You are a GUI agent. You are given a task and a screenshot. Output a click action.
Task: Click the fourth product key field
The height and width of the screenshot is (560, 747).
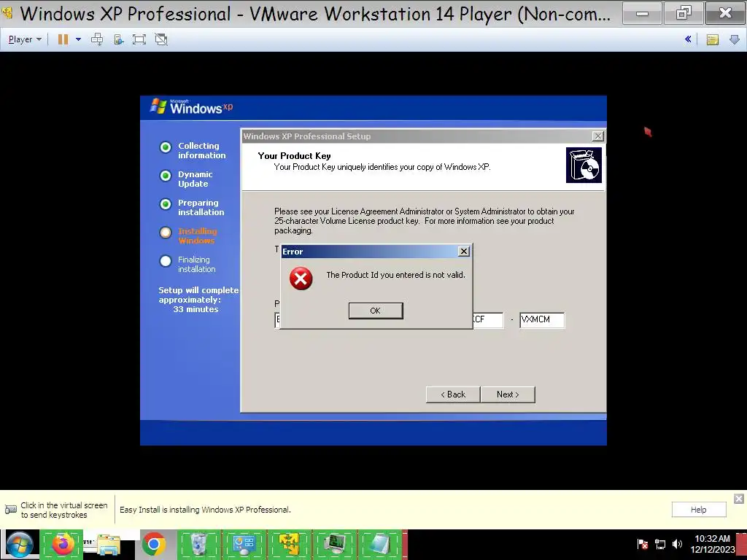(487, 320)
